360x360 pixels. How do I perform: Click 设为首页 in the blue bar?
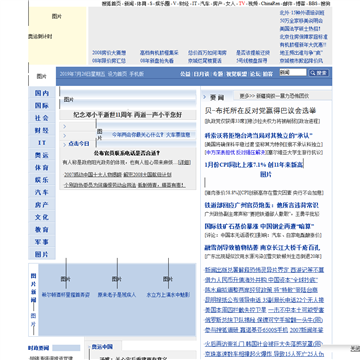click(117, 74)
